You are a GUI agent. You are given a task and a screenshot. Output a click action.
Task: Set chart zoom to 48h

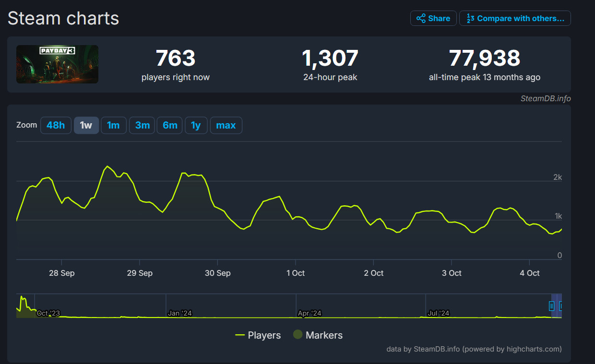(56, 125)
